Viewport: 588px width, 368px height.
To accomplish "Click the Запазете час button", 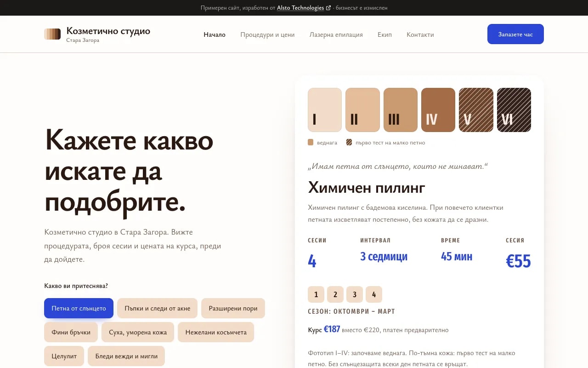I will coord(515,34).
